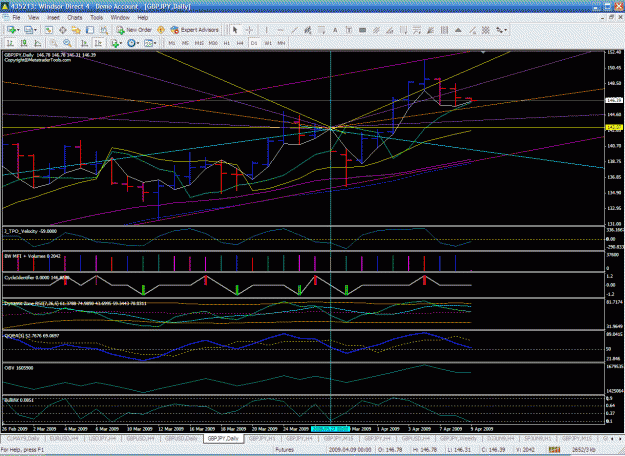Toggle the Navigator star-folder icon
This screenshot has height=456, width=625.
tap(76, 30)
